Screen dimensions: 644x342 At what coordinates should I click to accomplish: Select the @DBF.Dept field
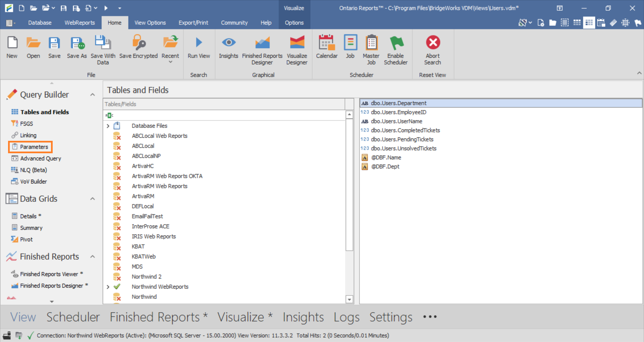(x=385, y=167)
